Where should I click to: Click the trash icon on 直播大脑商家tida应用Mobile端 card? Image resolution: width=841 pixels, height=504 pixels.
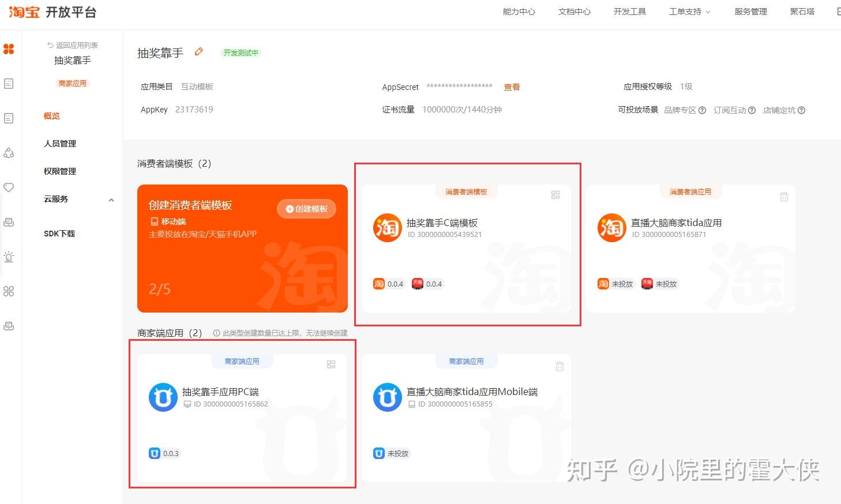559,365
